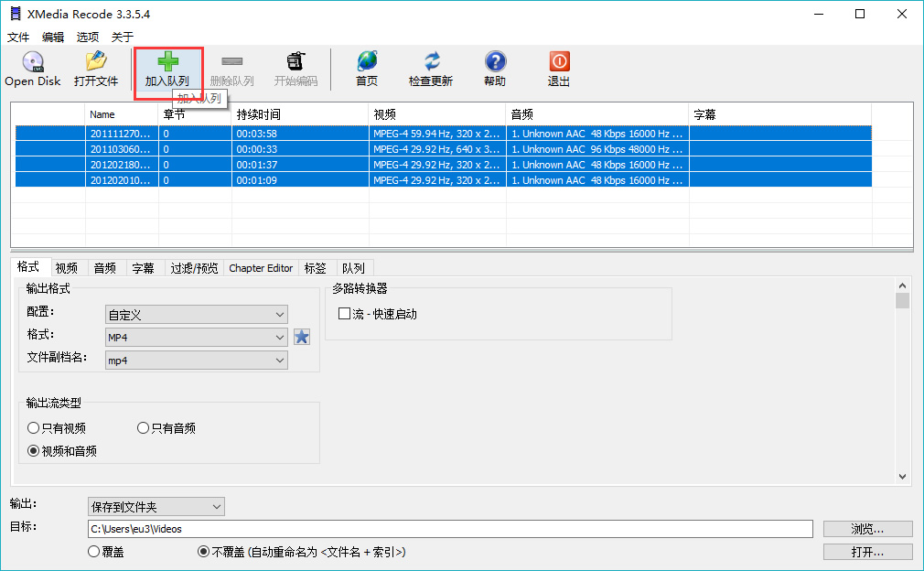Click the 目标 path input field
The image size is (924, 571).
pyautogui.click(x=450, y=529)
